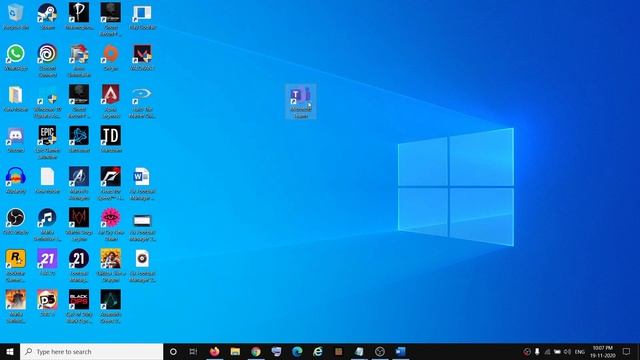
Task: Select the Epic Games Launcher shortcut
Action: [x=47, y=142]
